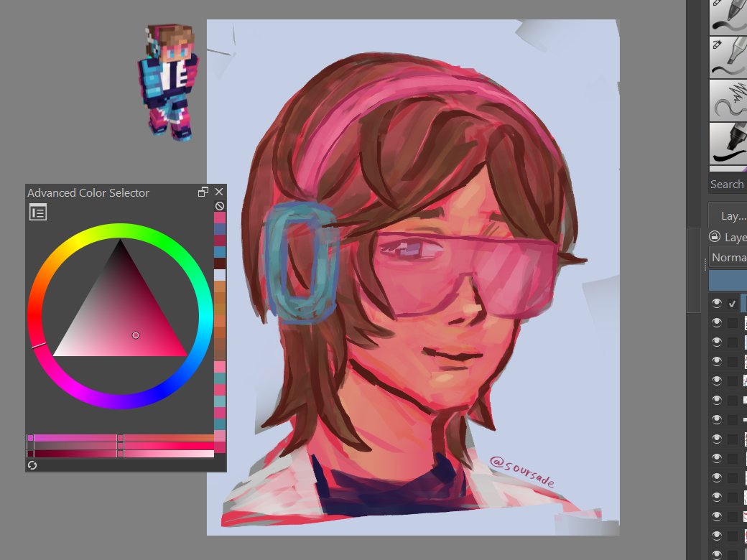Select the scribble pencil brush preset
The image size is (747, 560).
tap(728, 100)
